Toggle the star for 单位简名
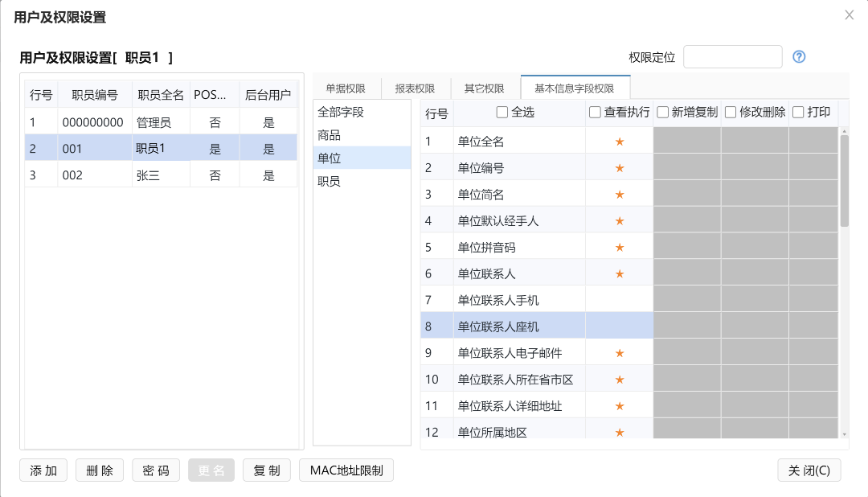Screen dimensions: 868x497 (x=619, y=194)
